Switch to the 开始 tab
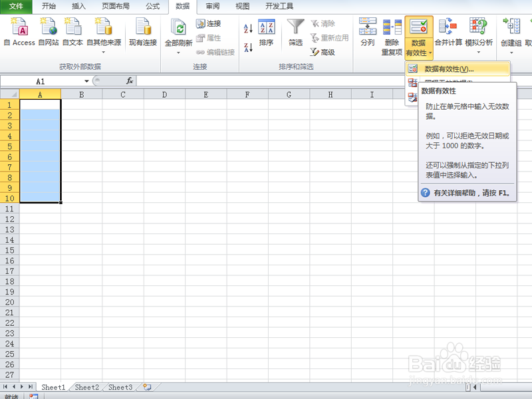The height and width of the screenshot is (399, 532). coord(49,6)
